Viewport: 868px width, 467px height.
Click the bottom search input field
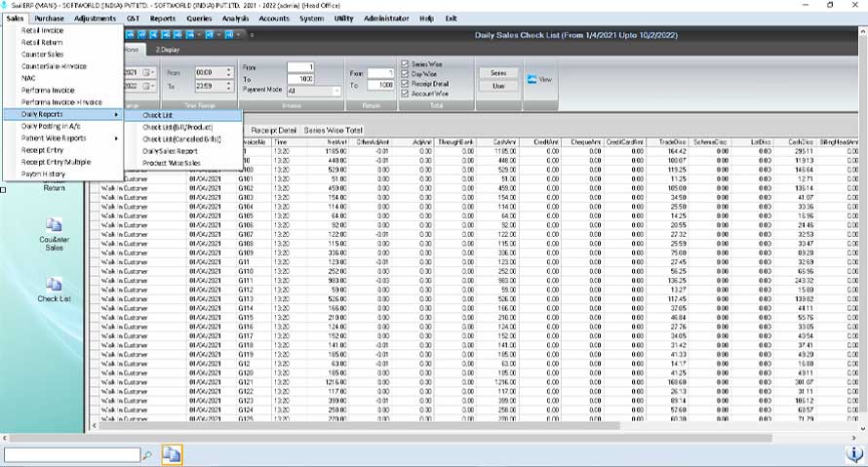(x=71, y=454)
